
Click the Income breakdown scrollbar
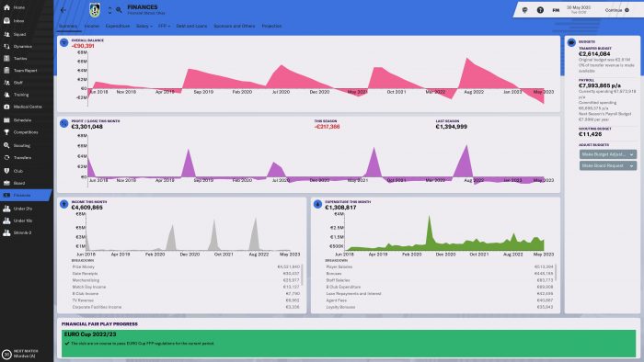coord(303,275)
